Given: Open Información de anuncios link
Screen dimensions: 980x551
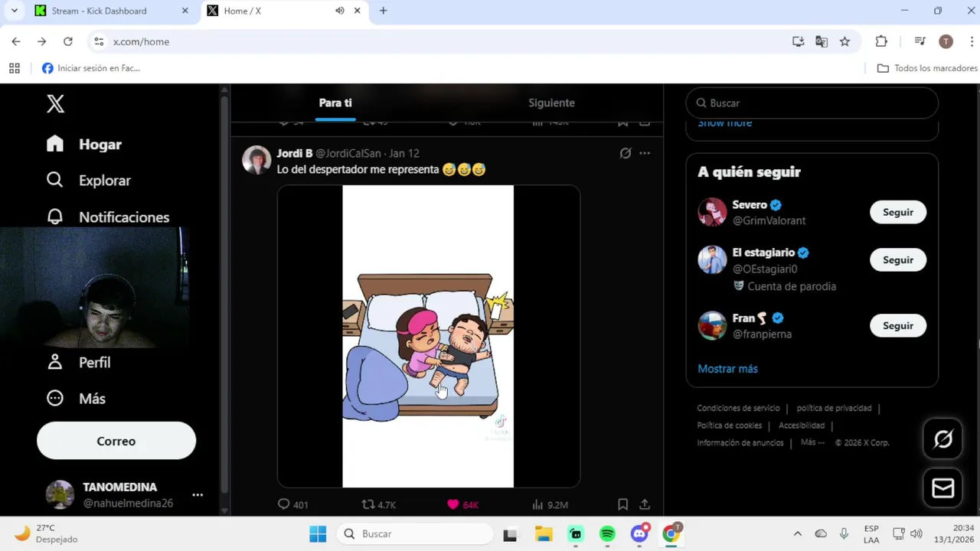Looking at the screenshot, I should point(740,442).
